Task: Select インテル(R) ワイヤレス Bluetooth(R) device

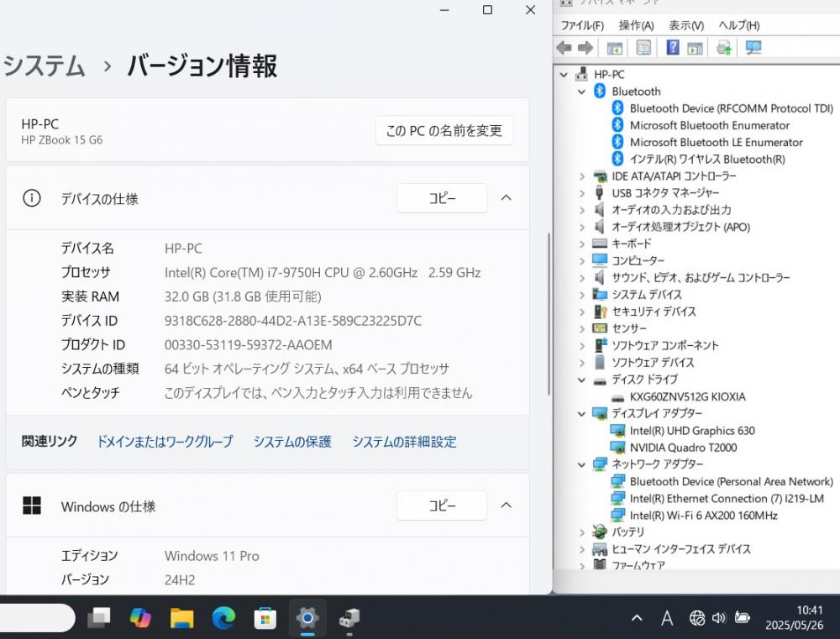Action: tap(707, 159)
